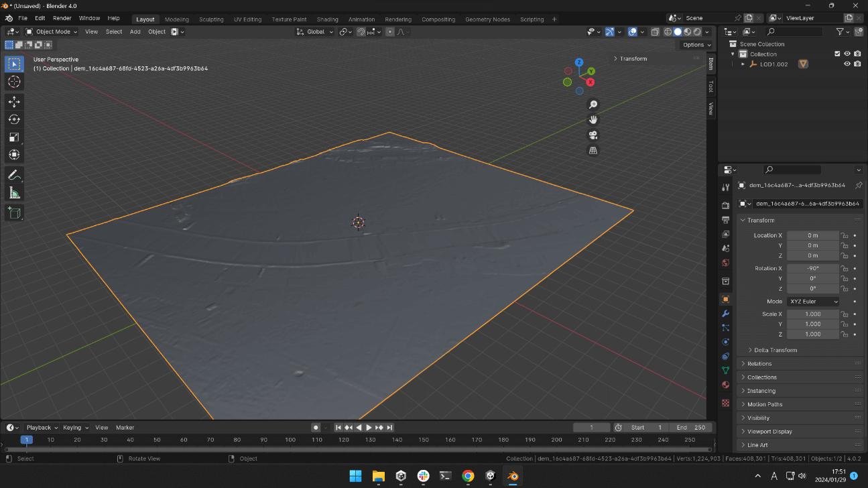Click the Rotation X value field
The width and height of the screenshot is (868, 488).
click(813, 268)
